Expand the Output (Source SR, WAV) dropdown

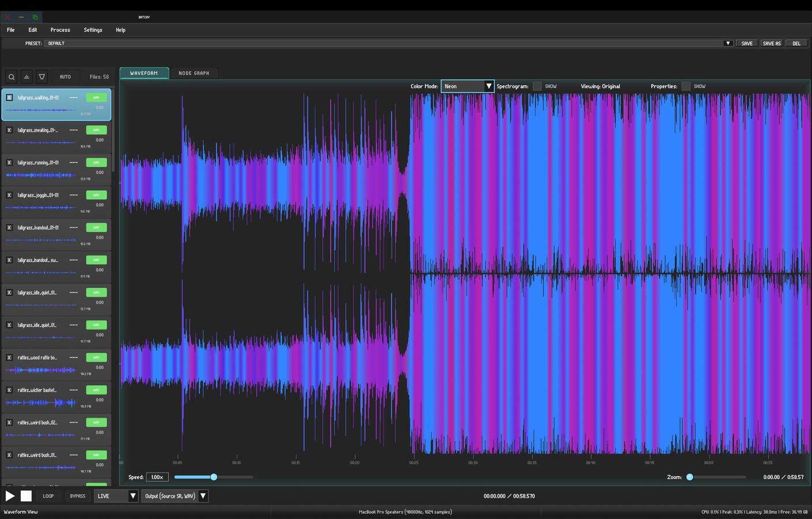[x=175, y=496]
